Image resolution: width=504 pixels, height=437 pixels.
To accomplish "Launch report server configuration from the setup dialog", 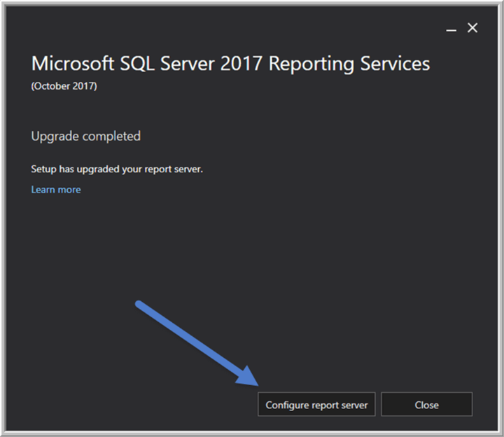I will click(x=316, y=404).
